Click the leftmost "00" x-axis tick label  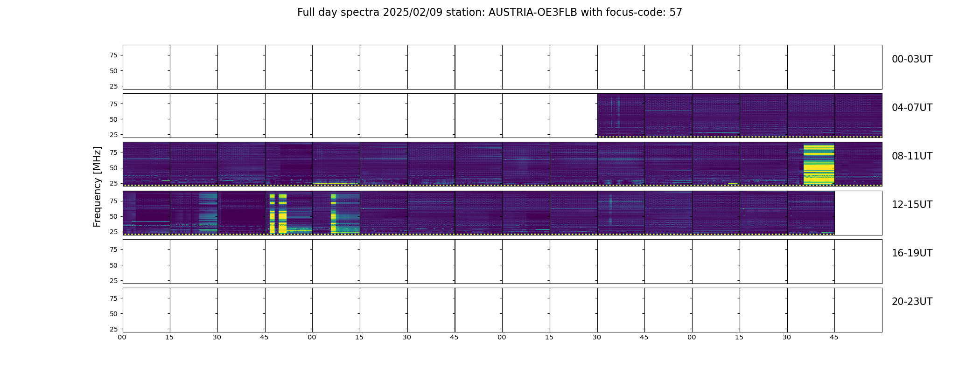[x=122, y=338]
